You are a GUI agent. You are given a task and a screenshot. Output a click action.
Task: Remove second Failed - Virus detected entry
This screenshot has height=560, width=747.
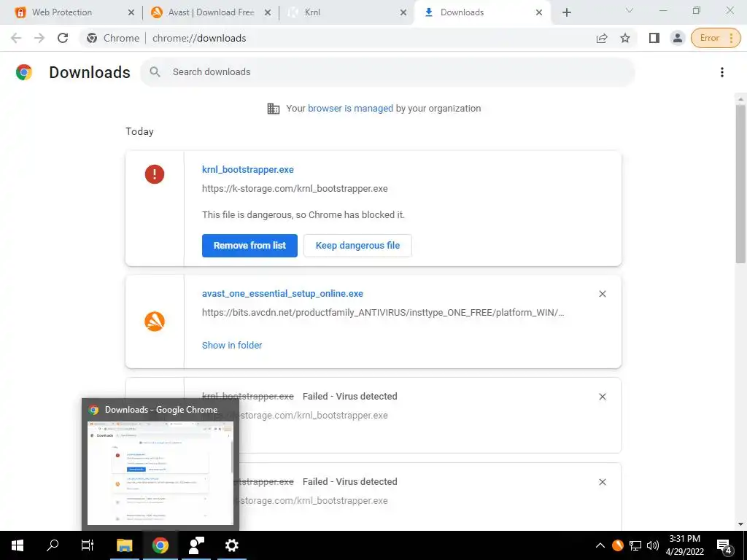(x=602, y=482)
